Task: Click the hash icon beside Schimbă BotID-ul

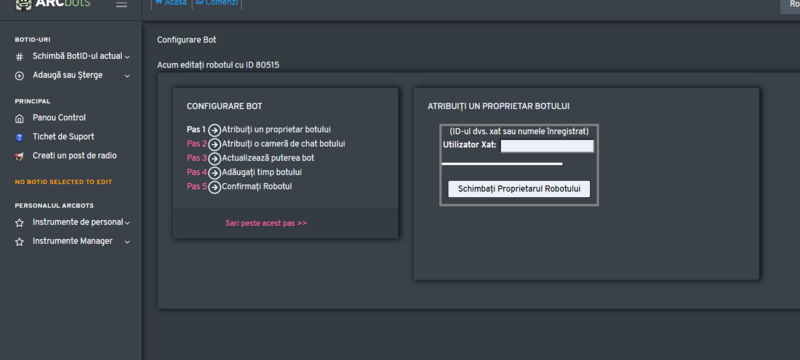Action: (x=19, y=57)
